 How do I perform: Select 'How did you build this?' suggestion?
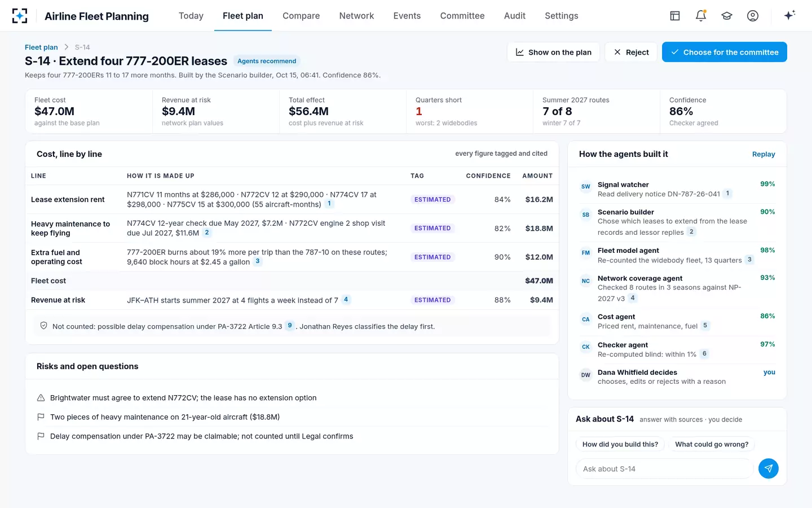[620, 444]
